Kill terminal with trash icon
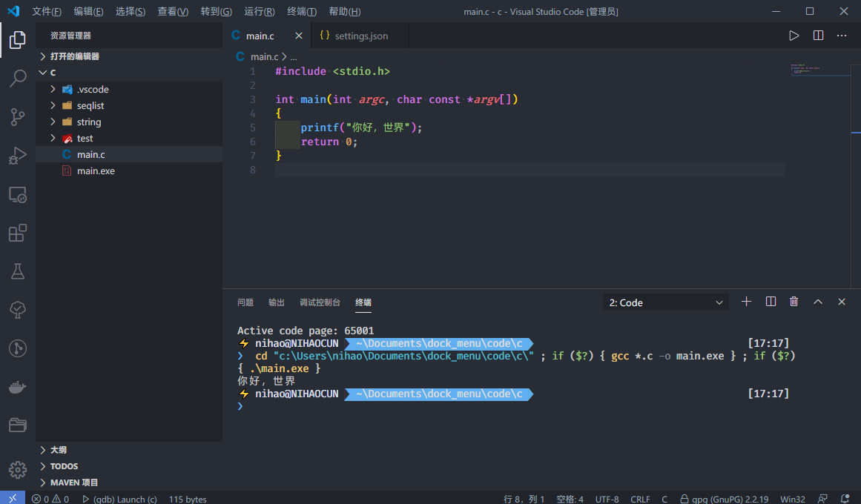Image resolution: width=861 pixels, height=504 pixels. point(794,302)
